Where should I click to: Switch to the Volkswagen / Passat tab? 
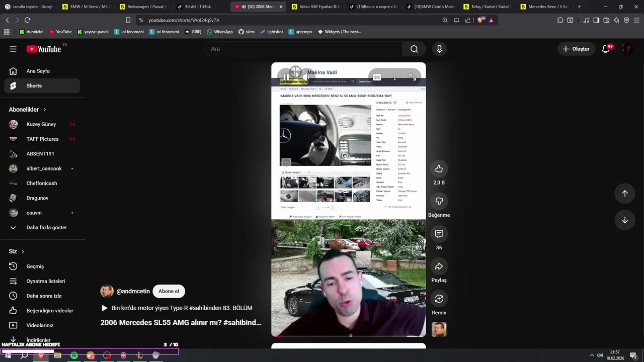pos(143,7)
